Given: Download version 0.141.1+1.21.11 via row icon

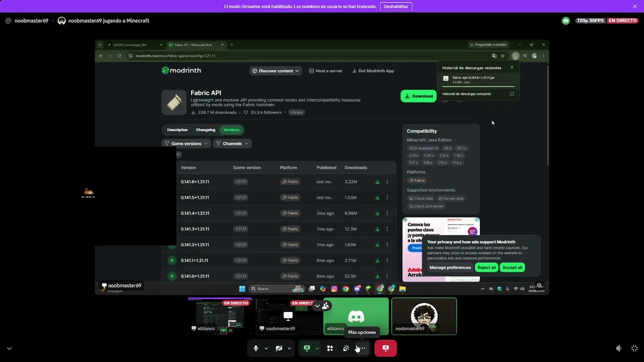Looking at the screenshot, I should pyautogui.click(x=377, y=260).
